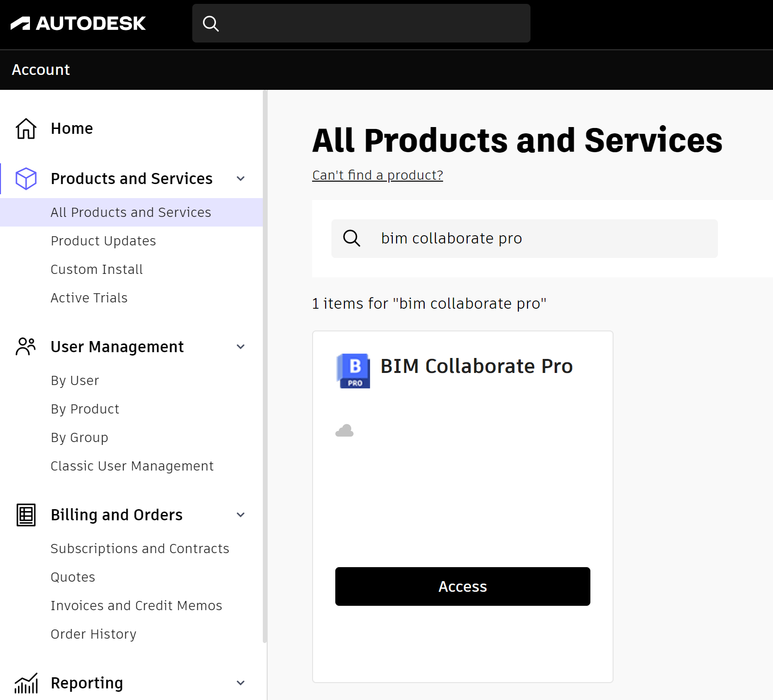Click the Access button for BIM Collaborate Pro

pyautogui.click(x=462, y=586)
